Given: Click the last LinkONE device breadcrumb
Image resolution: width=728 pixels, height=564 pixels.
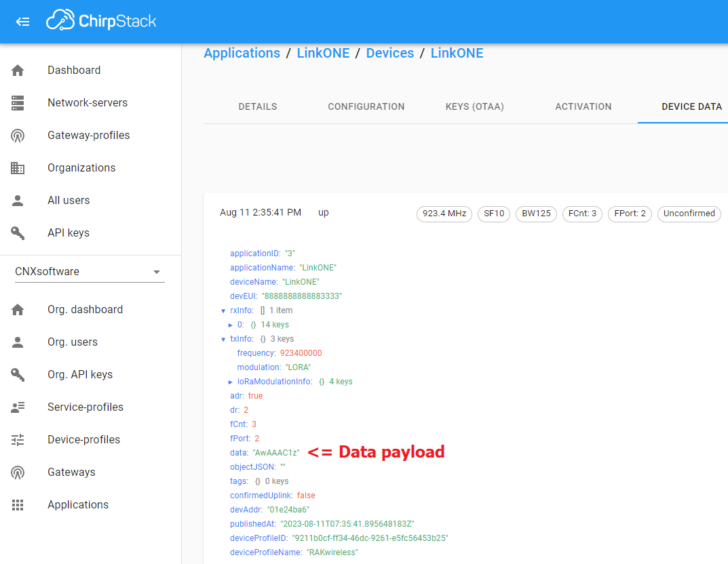Looking at the screenshot, I should [457, 53].
